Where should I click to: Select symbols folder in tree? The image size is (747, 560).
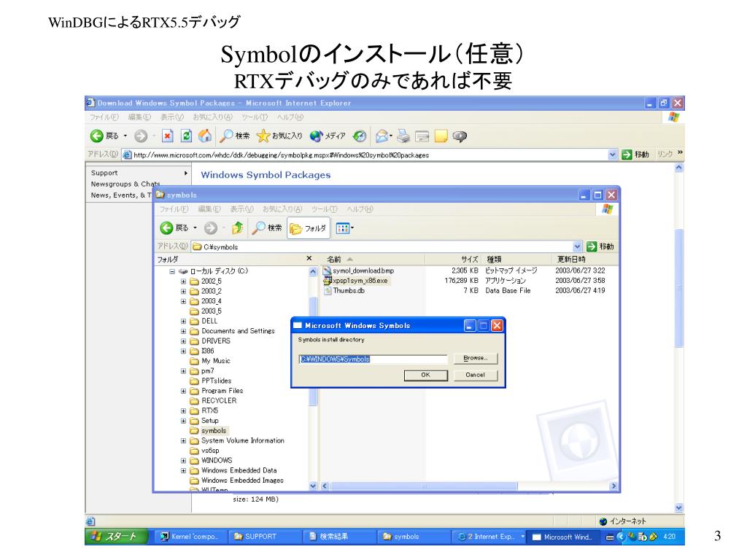pyautogui.click(x=214, y=430)
